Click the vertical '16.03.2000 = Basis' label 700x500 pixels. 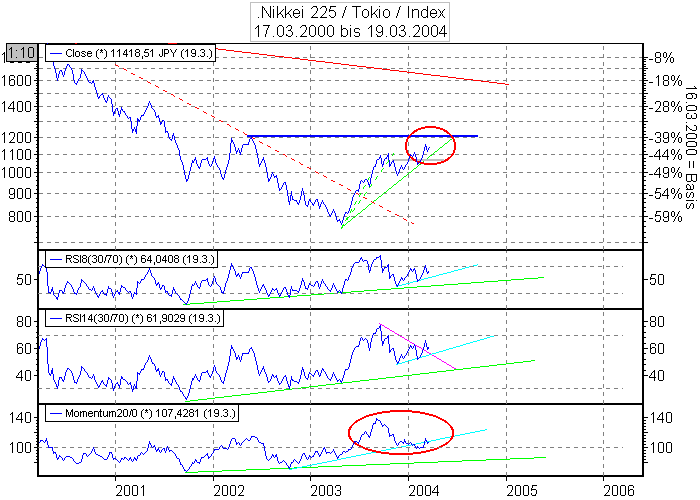coord(690,146)
